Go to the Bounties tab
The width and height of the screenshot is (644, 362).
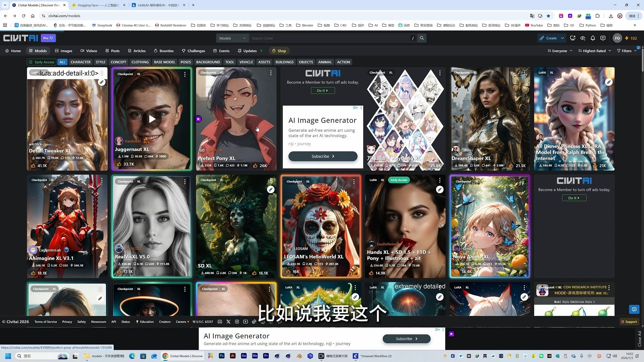pos(164,51)
